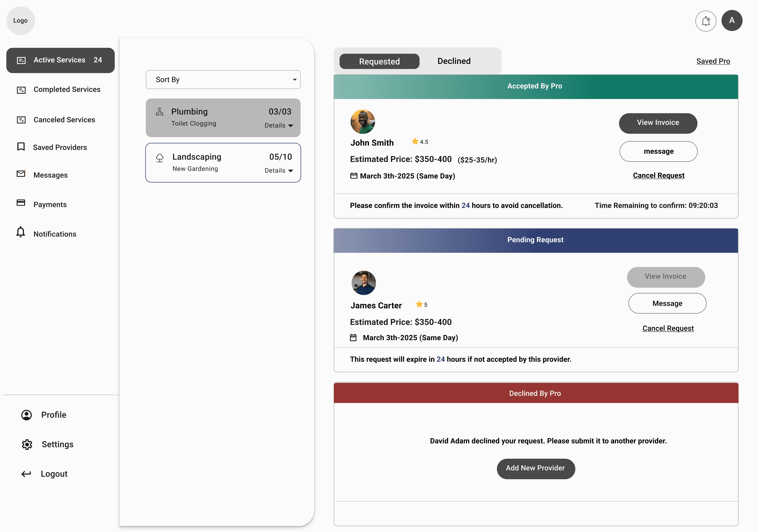Viewport: 758px width, 532px height.
Task: Click the Profile person icon
Action: click(x=26, y=415)
